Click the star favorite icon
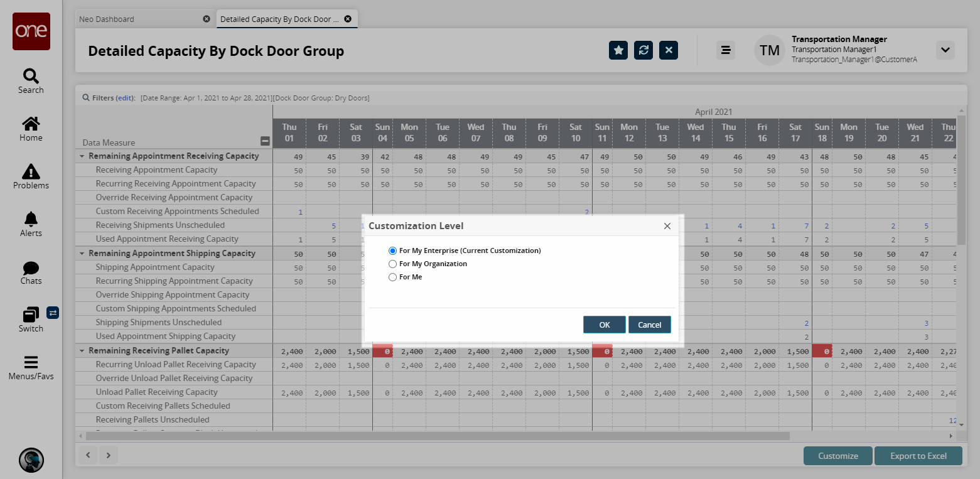980x479 pixels. point(618,50)
